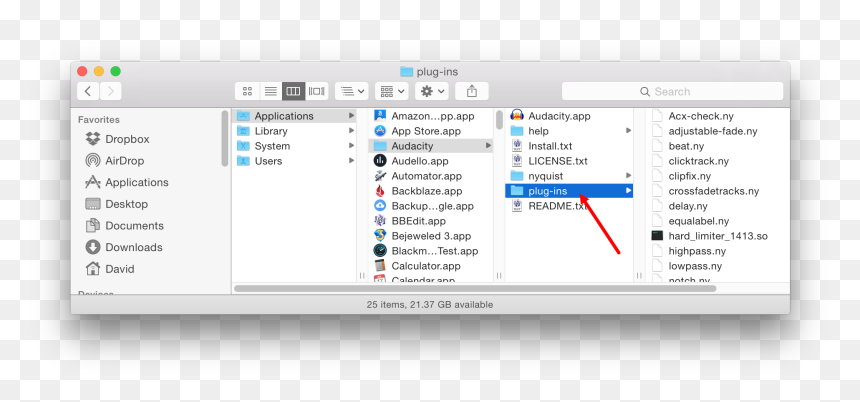This screenshot has width=860, height=402.
Task: Select the Library folder in first column
Action: pos(294,131)
